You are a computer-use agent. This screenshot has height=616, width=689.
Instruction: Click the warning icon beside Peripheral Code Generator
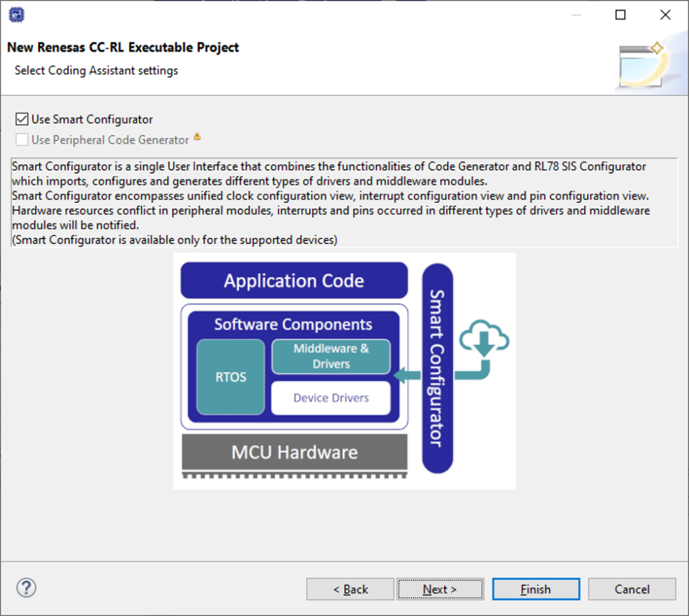coord(197,137)
